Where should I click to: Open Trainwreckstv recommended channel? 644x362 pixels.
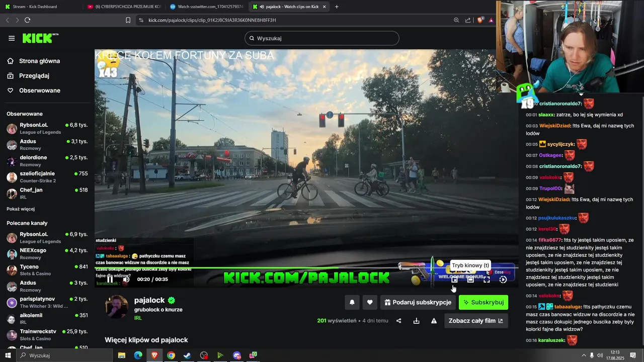coord(48,335)
